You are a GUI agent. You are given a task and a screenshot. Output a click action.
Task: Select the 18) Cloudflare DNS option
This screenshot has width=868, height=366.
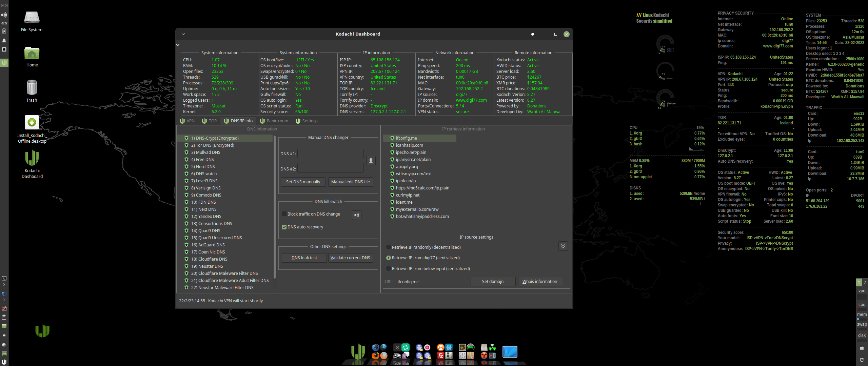point(225,259)
